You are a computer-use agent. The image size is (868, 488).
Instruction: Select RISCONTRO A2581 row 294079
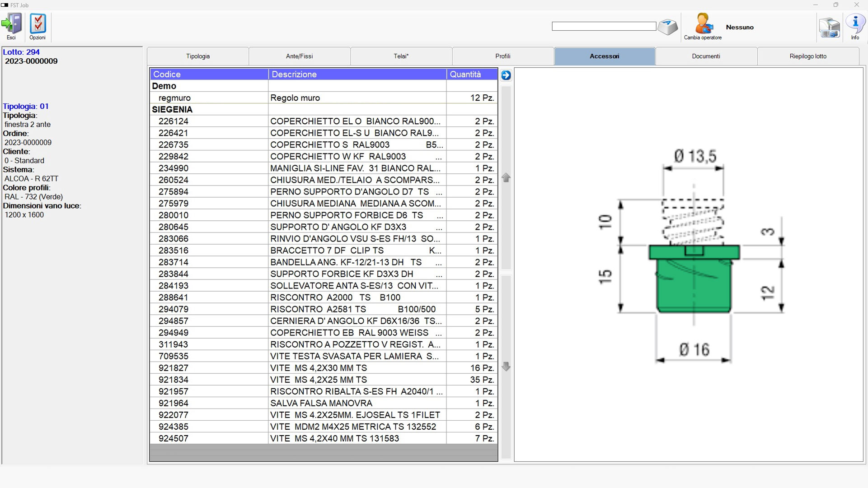point(324,309)
